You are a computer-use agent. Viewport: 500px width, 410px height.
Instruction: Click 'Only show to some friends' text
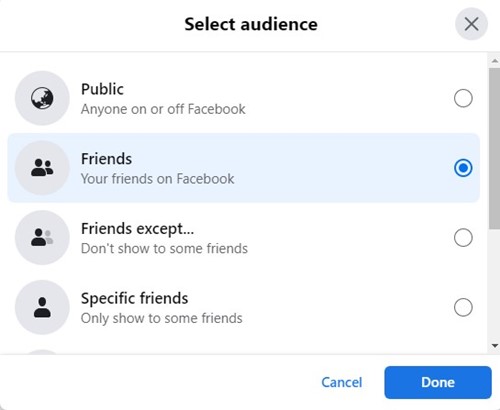[161, 318]
